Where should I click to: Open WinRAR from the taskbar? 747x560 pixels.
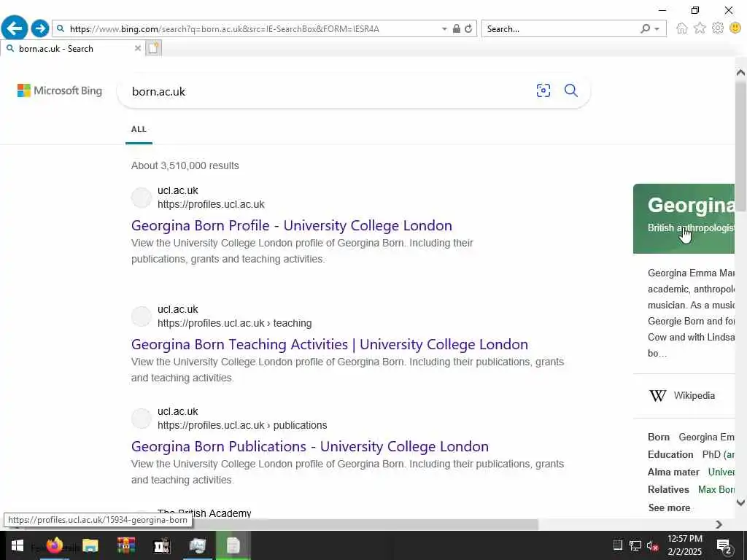pyautogui.click(x=125, y=545)
